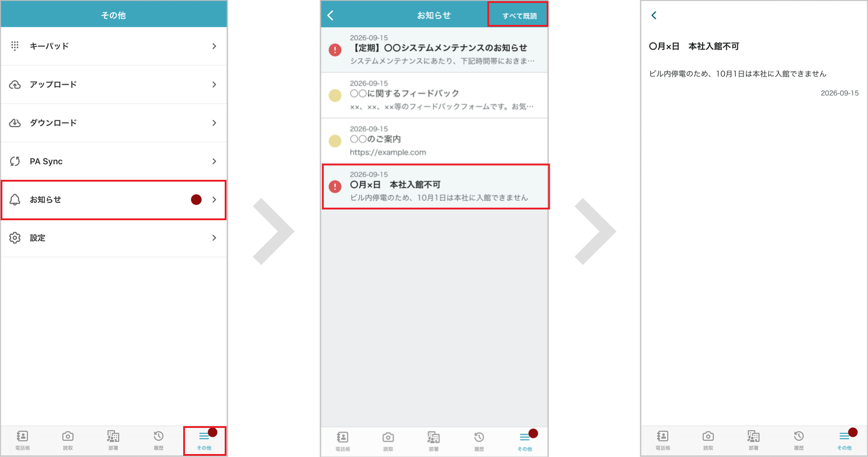Click the アップロード cloud upload icon
Viewport: 868px width, 457px height.
tap(15, 84)
